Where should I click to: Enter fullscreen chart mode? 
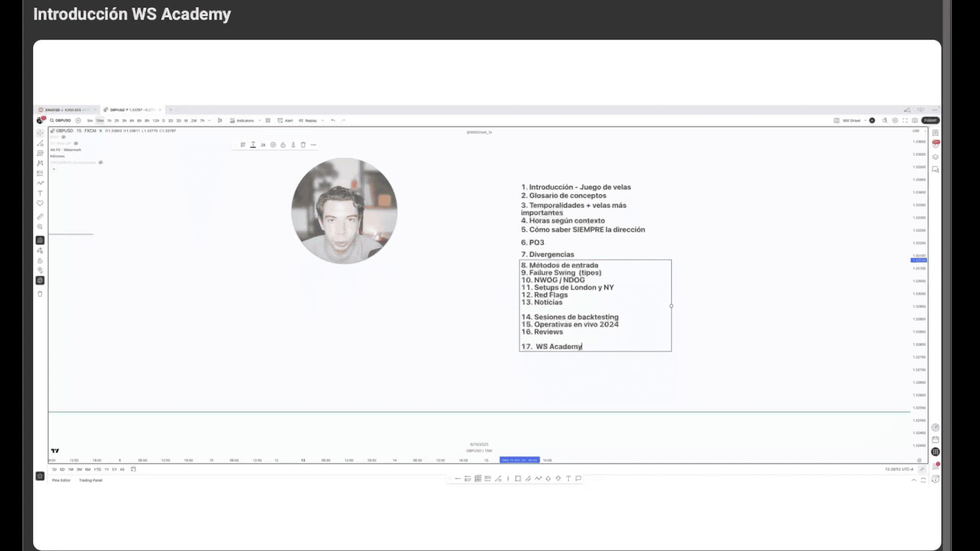[x=905, y=120]
